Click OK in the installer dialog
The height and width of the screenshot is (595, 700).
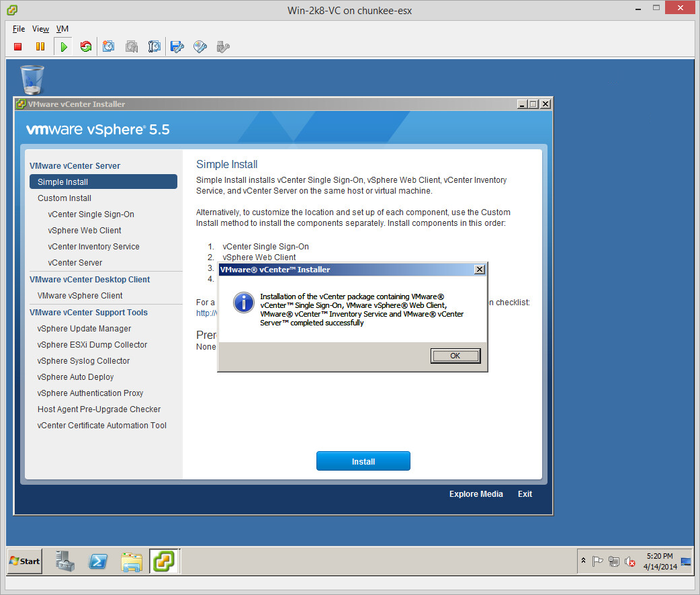pos(455,356)
